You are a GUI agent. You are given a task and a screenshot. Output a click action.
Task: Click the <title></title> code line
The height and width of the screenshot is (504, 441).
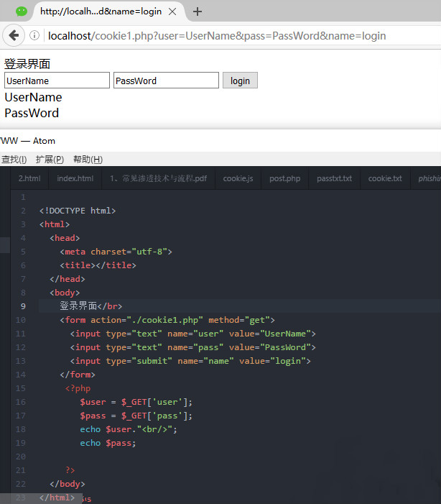pos(98,265)
